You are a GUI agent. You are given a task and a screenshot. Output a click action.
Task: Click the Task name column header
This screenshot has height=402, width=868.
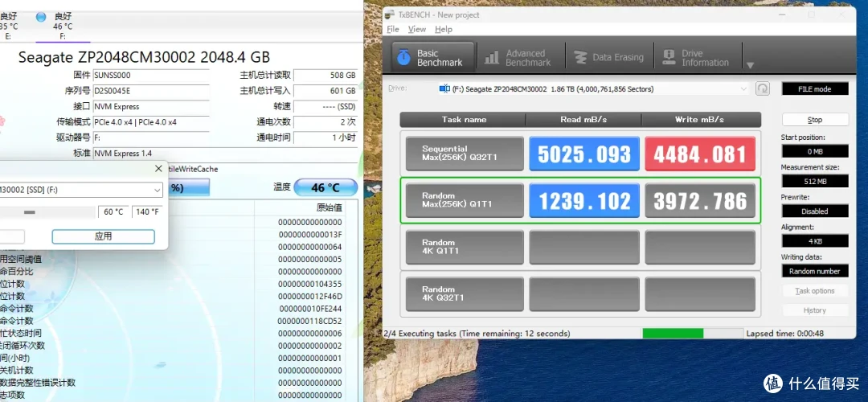coord(464,120)
